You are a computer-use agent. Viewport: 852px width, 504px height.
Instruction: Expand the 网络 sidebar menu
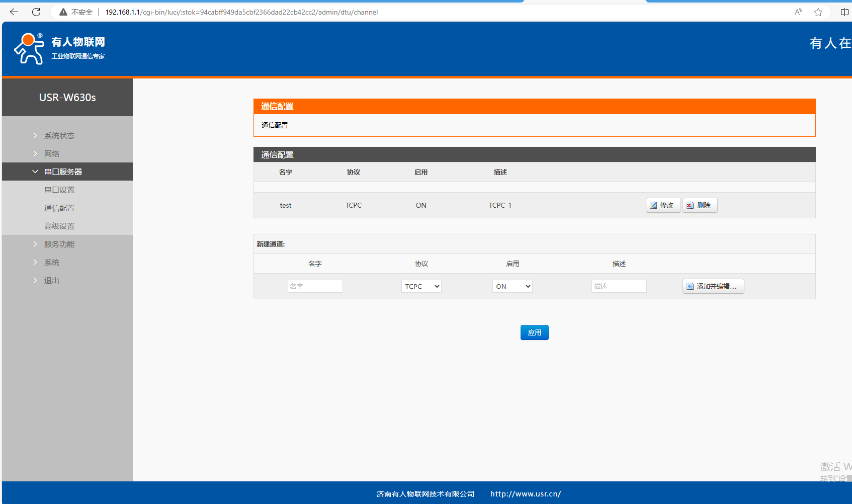(x=52, y=153)
